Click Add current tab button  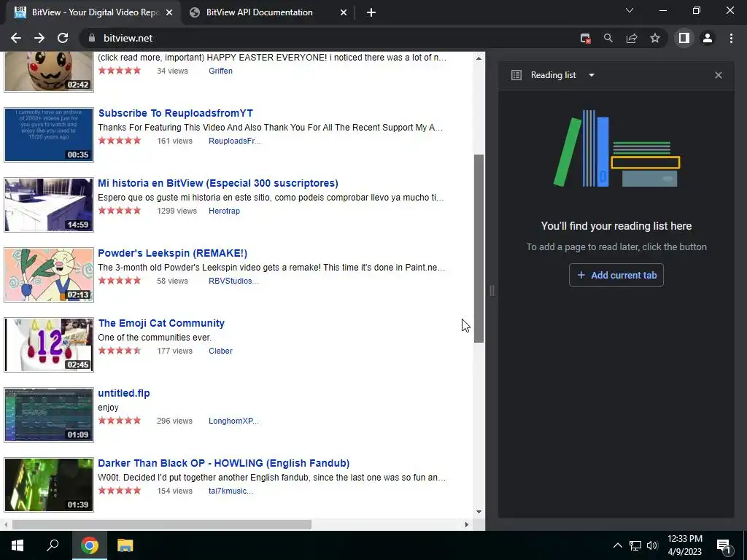[616, 275]
